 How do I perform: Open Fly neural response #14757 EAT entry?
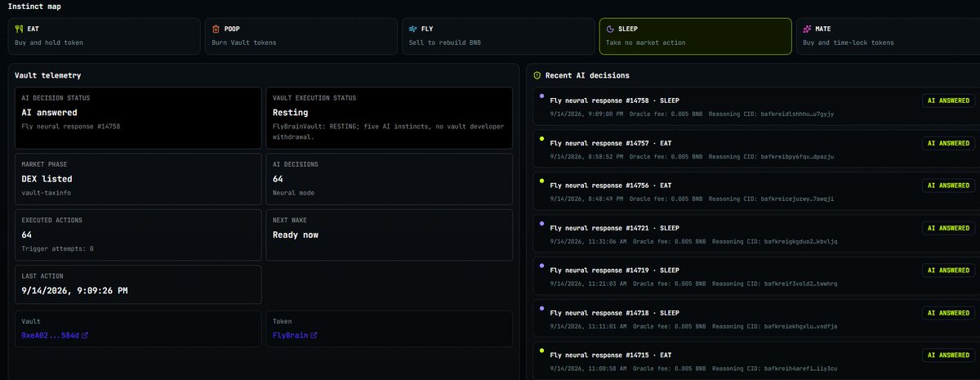click(x=755, y=149)
